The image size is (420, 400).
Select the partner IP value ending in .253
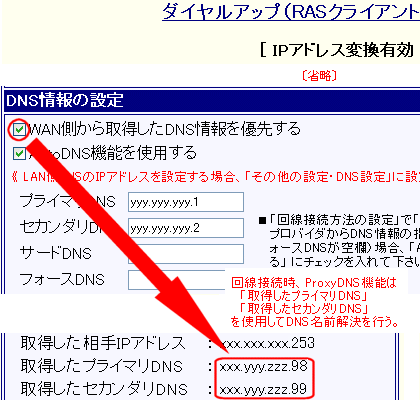tap(268, 343)
